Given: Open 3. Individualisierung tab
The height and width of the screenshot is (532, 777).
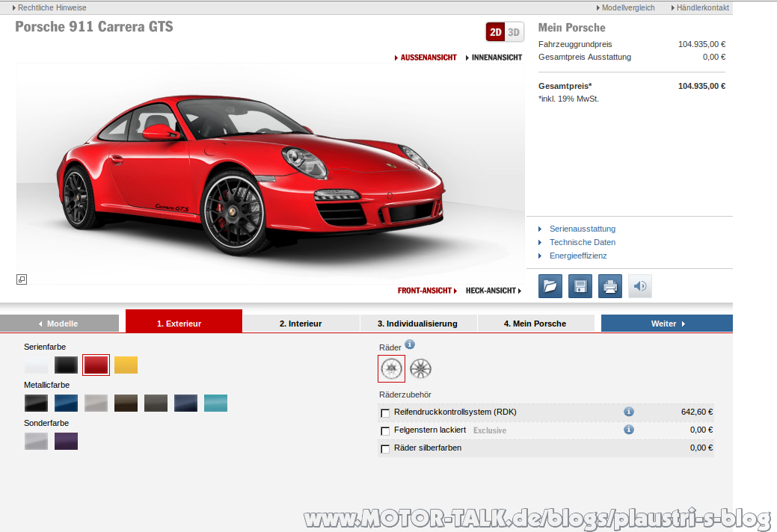Looking at the screenshot, I should tap(417, 324).
